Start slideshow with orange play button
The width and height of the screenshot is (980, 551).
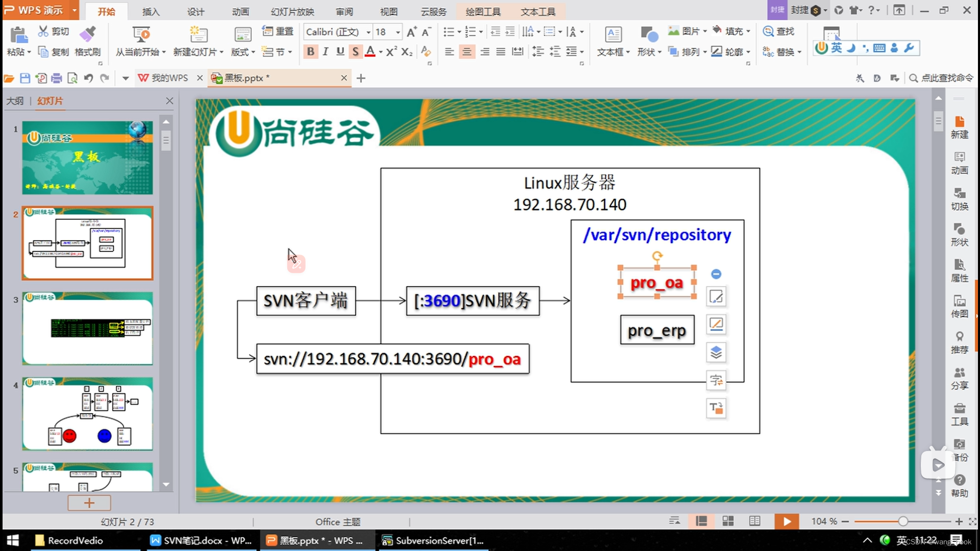pos(786,521)
